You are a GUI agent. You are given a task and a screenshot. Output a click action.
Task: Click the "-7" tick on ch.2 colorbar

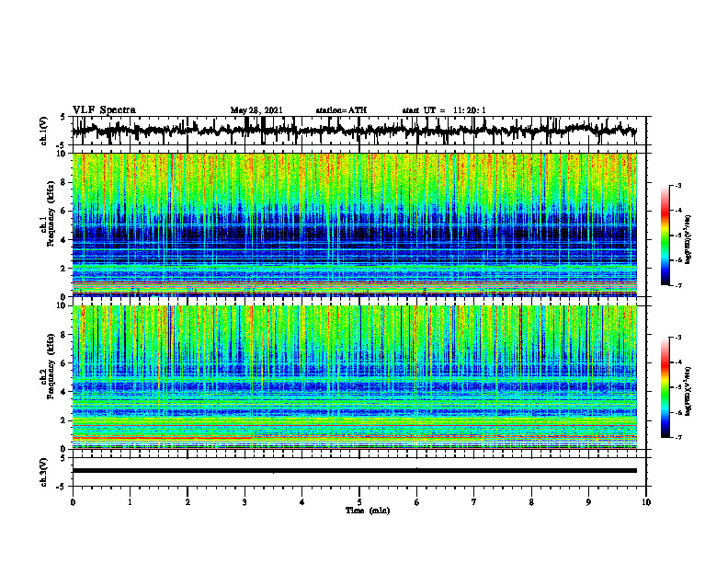(677, 438)
